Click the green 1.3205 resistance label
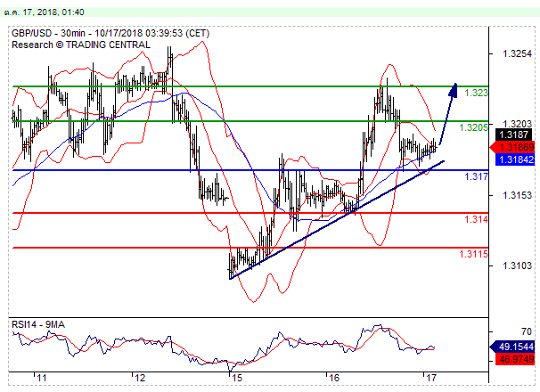This screenshot has width=540, height=392. (473, 127)
